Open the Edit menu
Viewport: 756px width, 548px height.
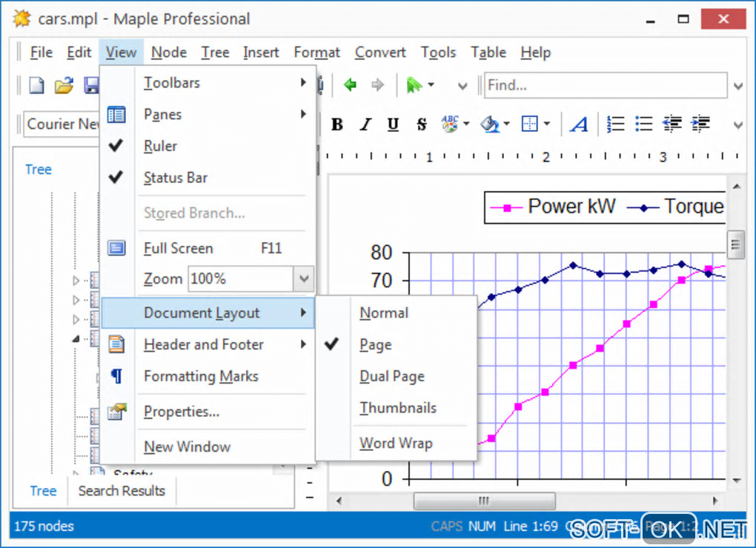coord(79,52)
